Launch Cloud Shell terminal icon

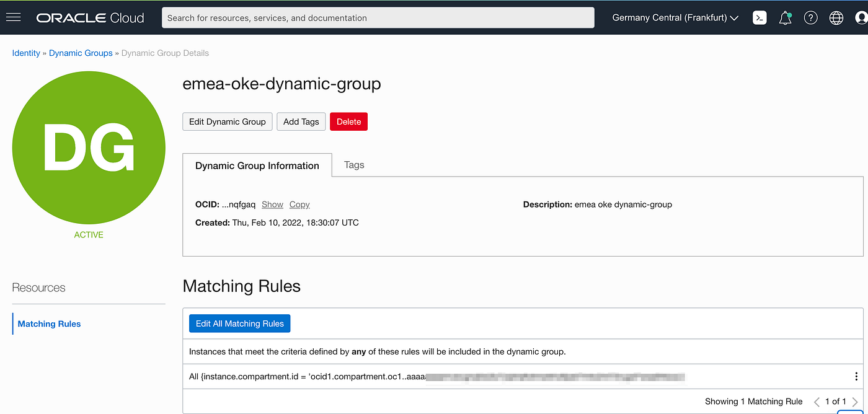click(759, 18)
